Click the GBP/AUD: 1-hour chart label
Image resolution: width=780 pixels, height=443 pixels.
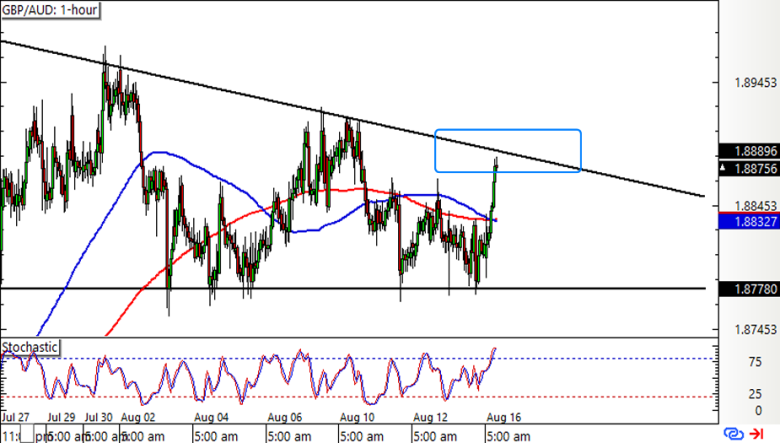pos(50,9)
